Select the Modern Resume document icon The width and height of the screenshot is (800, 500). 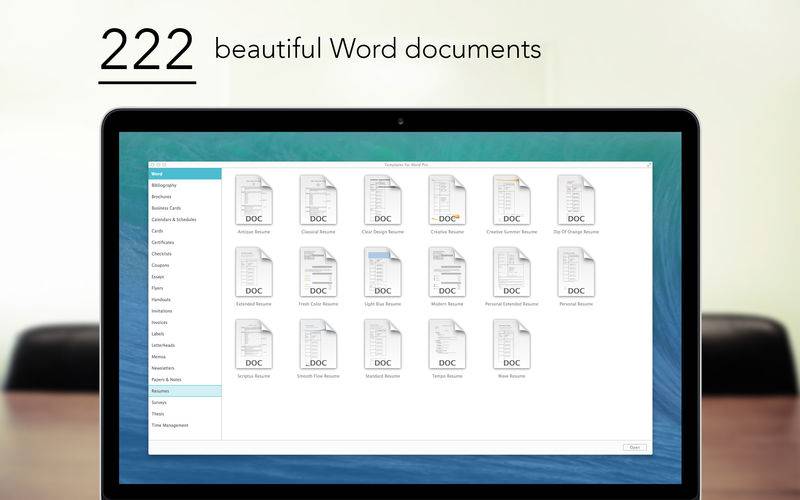point(447,272)
